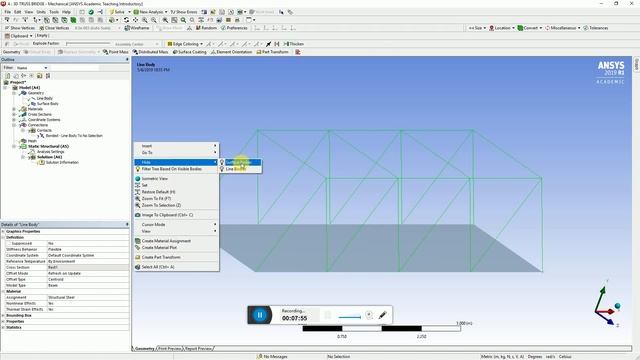This screenshot has width=640, height=360.
Task: Open the Edge Coloring dropdown
Action: pyautogui.click(x=201, y=44)
